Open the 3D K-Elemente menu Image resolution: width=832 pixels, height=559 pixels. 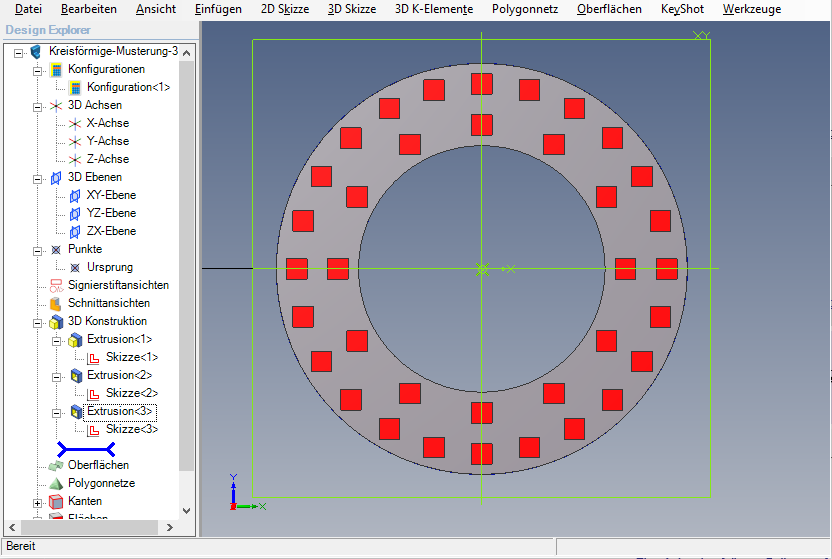[x=434, y=9]
